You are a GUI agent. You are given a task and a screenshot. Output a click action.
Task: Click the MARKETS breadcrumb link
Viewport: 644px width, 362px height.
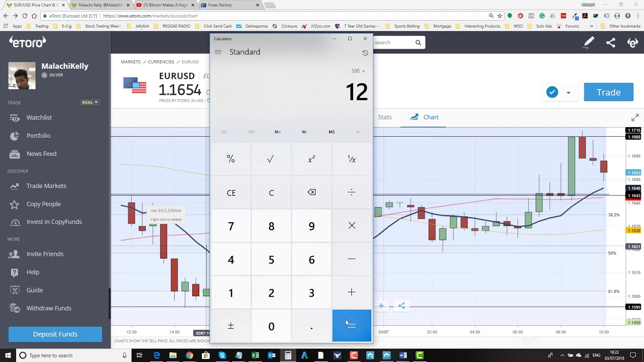pos(131,62)
